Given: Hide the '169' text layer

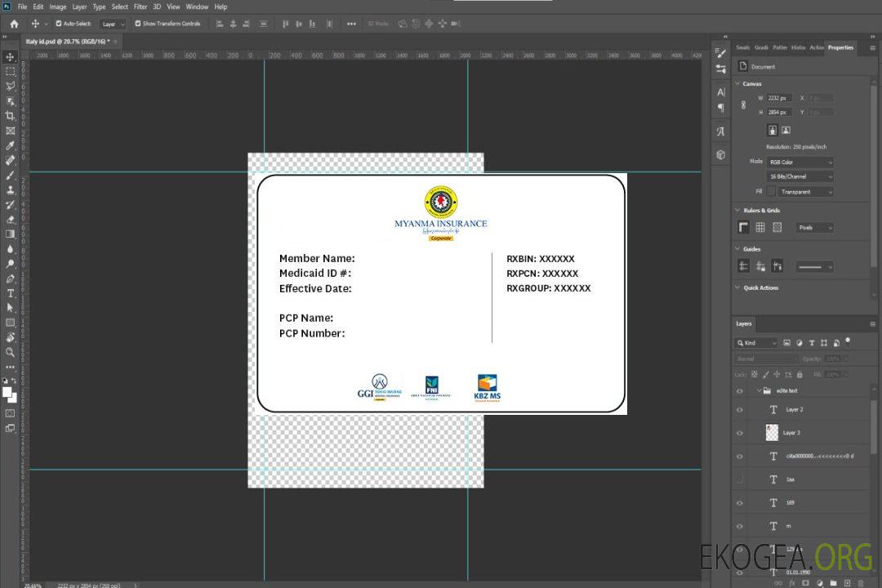Looking at the screenshot, I should click(740, 503).
